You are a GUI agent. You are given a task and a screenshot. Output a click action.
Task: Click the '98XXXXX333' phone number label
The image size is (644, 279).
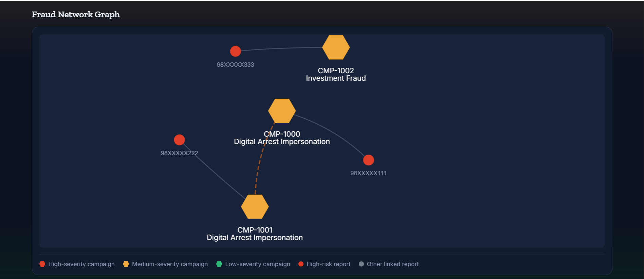235,65
